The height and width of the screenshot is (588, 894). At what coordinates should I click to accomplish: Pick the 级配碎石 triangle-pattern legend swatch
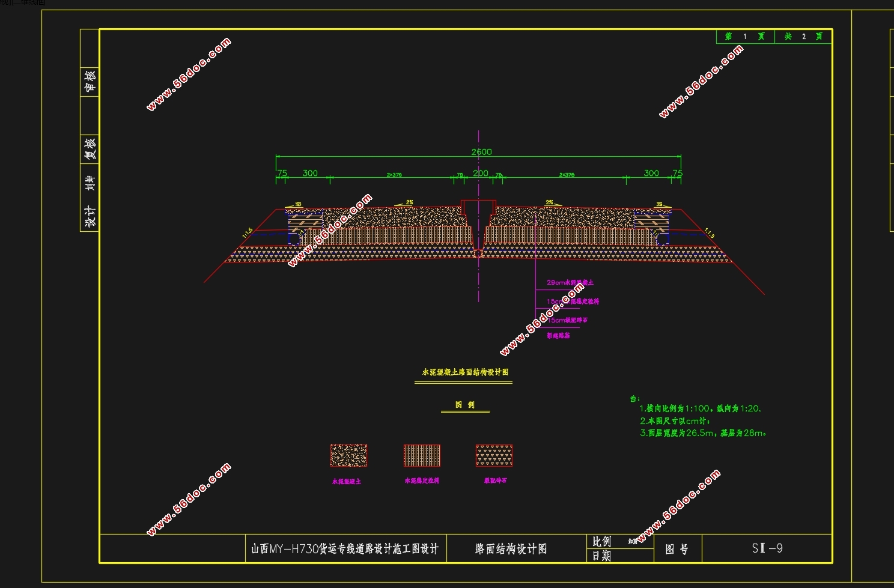[x=494, y=455]
